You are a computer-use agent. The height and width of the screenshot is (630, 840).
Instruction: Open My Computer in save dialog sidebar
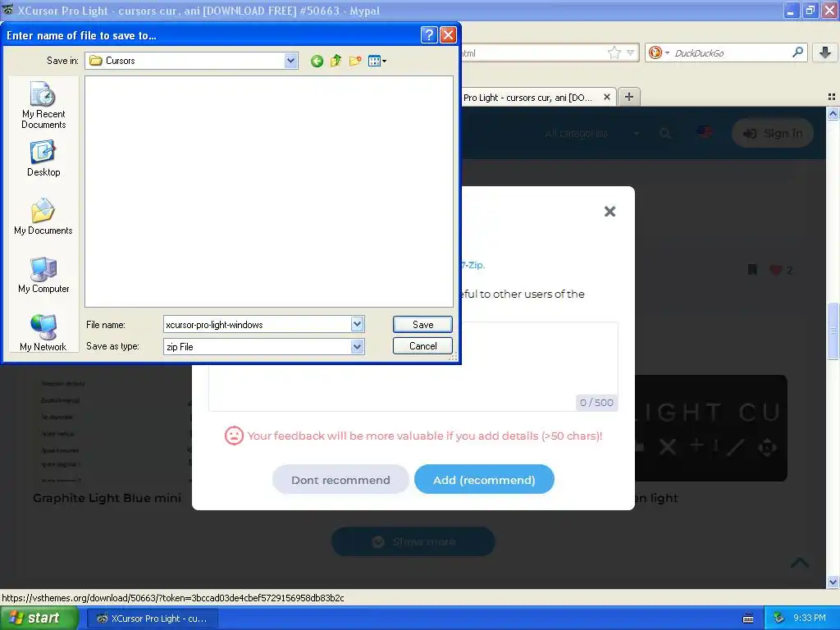click(43, 276)
